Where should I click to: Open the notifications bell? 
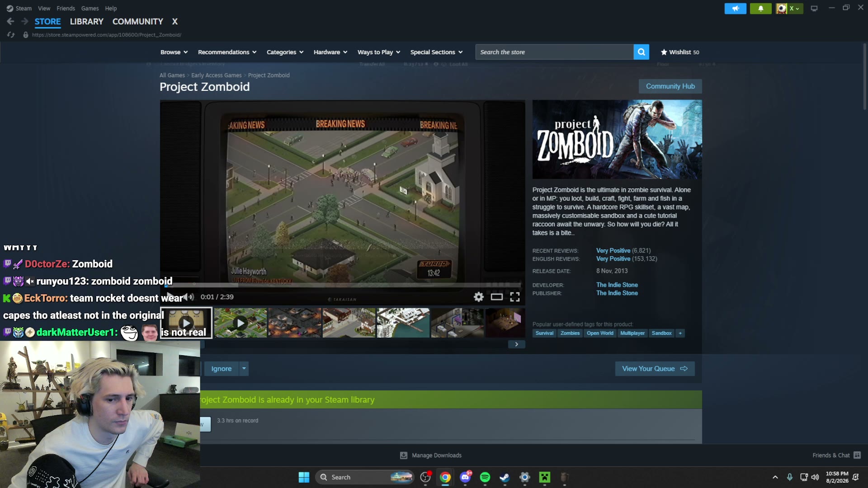(x=761, y=9)
